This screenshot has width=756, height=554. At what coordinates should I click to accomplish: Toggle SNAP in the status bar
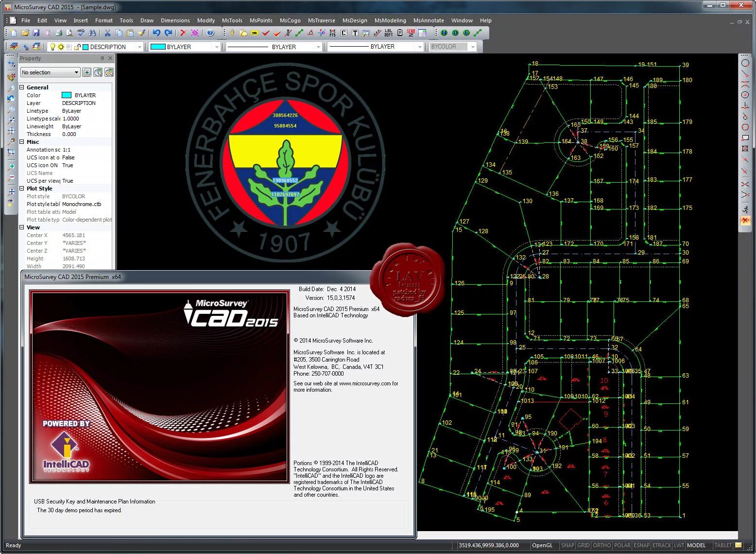[567, 545]
